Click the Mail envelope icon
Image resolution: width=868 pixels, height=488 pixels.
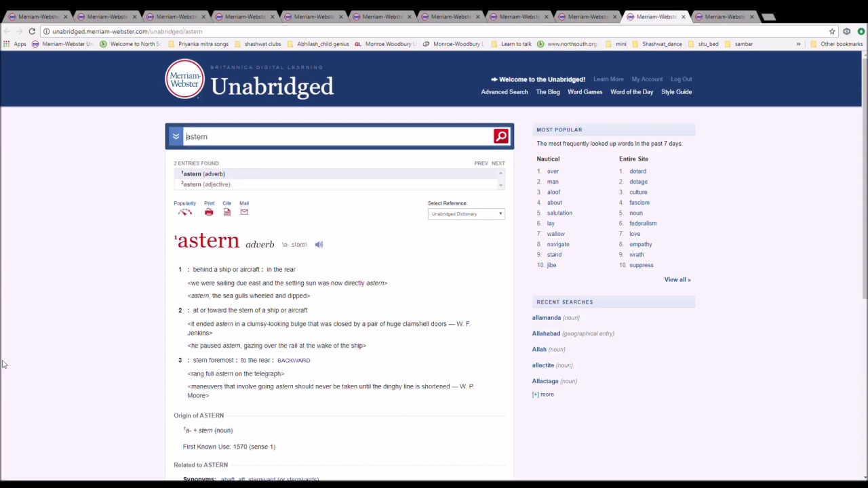tap(244, 212)
